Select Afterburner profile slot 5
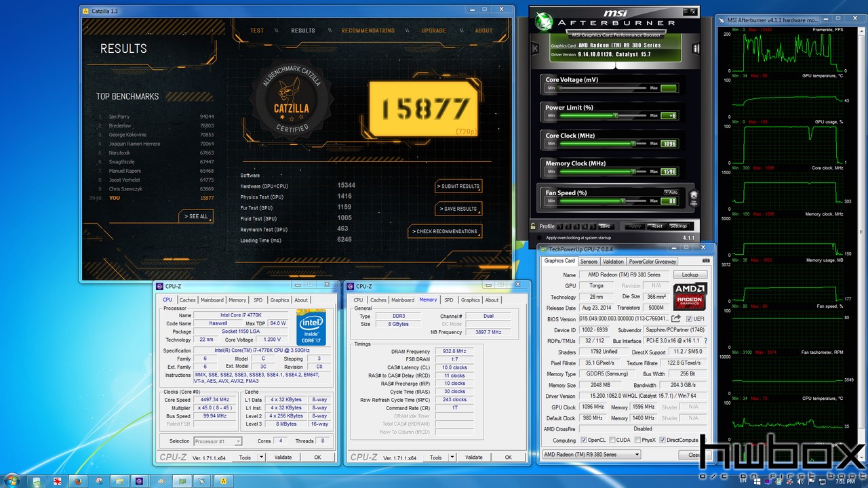Viewport: 868px width, 488px height. click(593, 226)
